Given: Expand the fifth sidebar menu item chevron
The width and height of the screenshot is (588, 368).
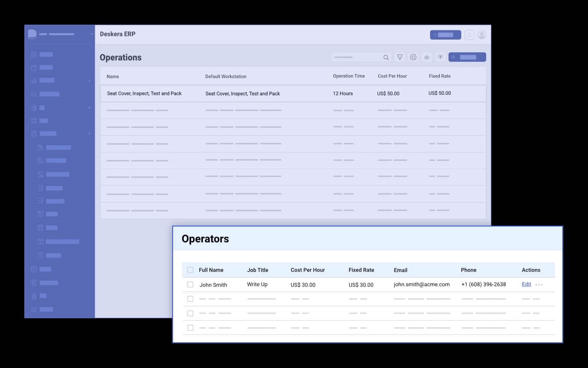Looking at the screenshot, I should pos(89,108).
